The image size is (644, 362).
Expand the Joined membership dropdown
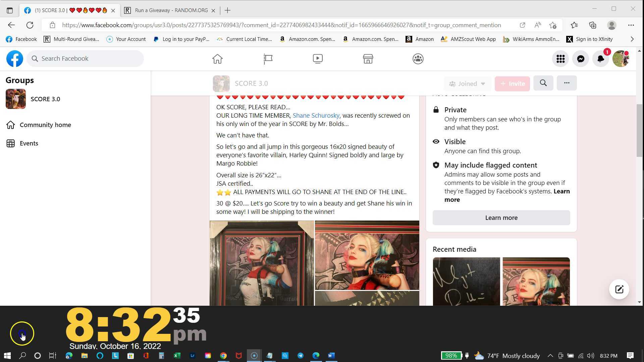pyautogui.click(x=467, y=83)
